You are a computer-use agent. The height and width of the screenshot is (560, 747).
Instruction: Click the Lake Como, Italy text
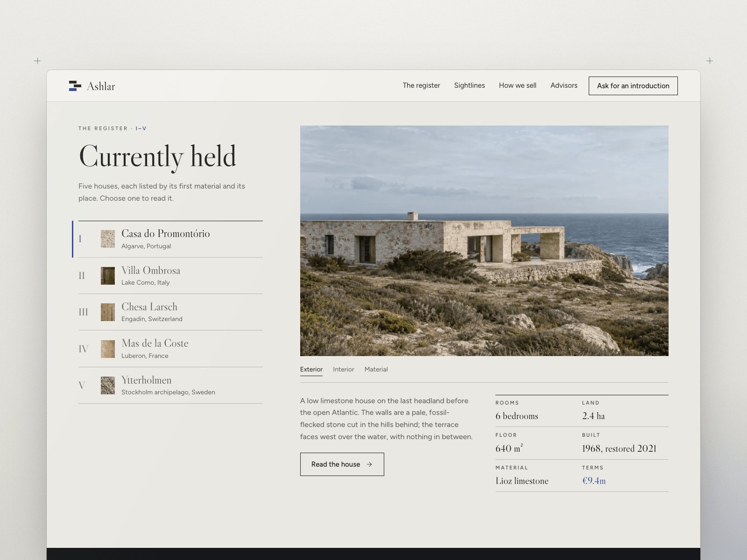click(x=145, y=282)
